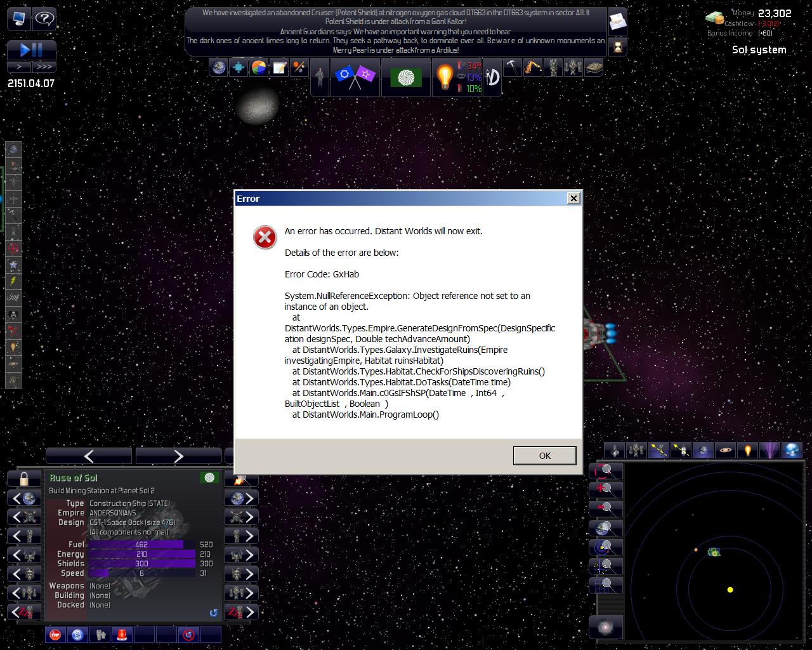
Task: Open the galaxy view spiral button
Action: [x=605, y=628]
